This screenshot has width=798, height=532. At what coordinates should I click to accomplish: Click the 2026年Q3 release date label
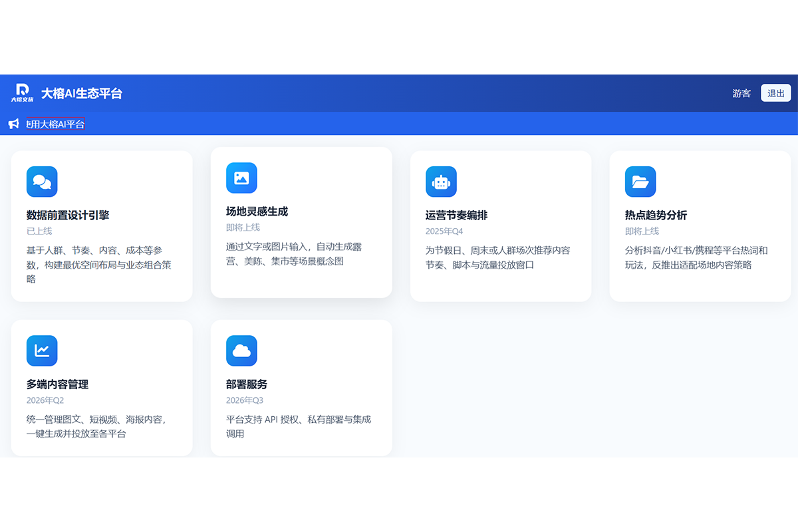pyautogui.click(x=245, y=400)
